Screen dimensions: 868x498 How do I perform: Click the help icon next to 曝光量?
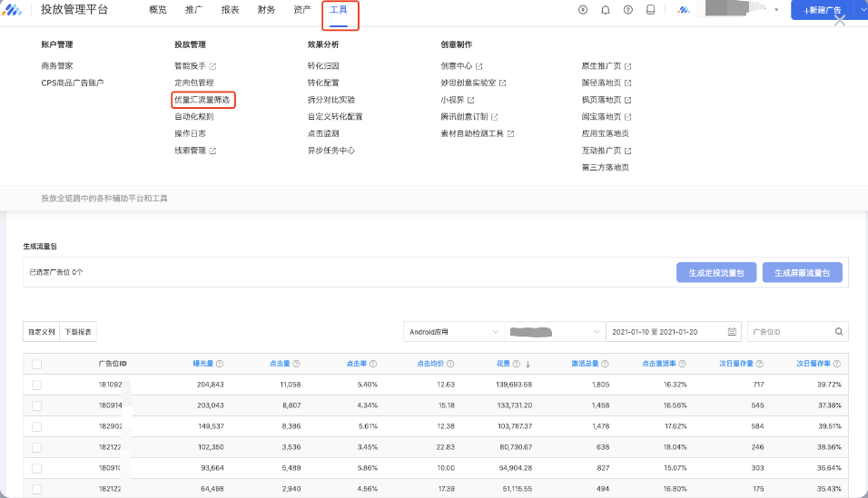pos(221,364)
